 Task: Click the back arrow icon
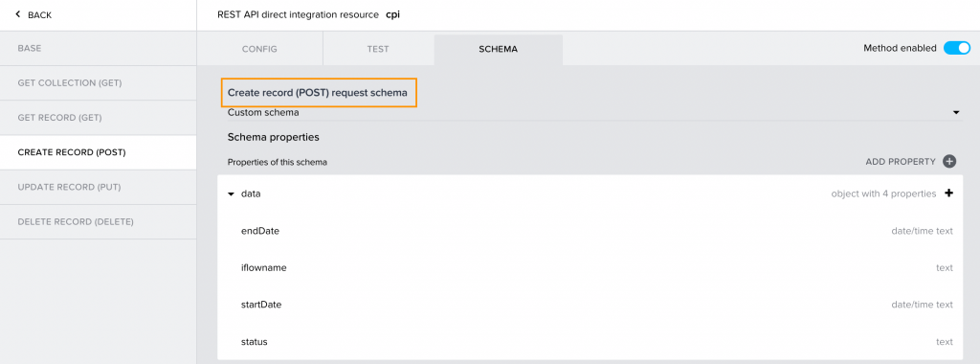(18, 14)
